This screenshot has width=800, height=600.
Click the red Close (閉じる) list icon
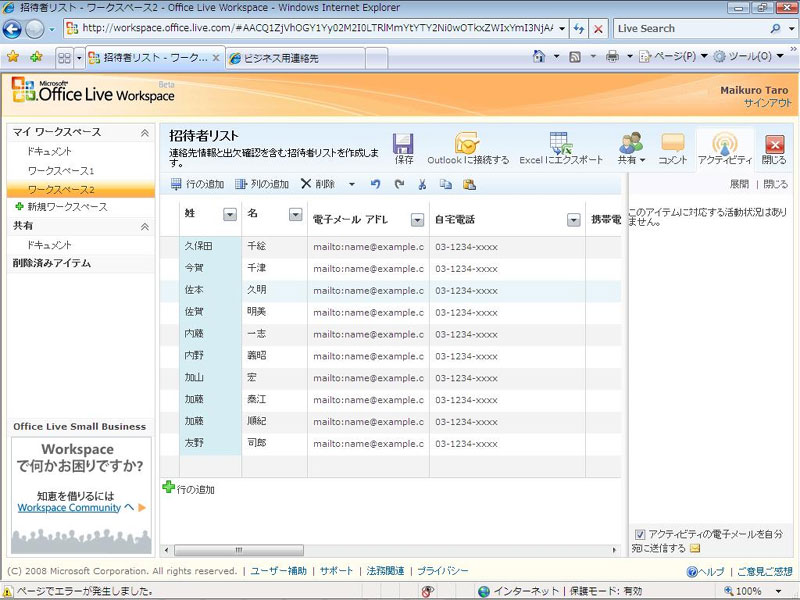[x=774, y=144]
